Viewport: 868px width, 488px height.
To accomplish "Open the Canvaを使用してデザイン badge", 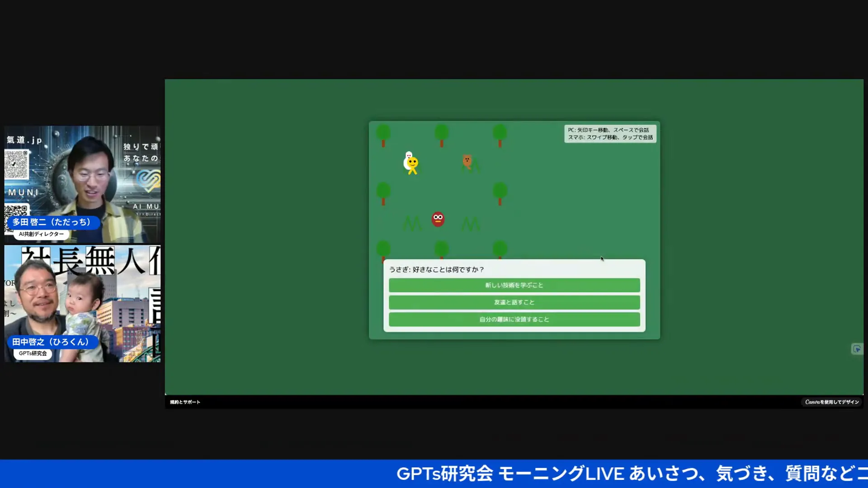I will click(832, 402).
